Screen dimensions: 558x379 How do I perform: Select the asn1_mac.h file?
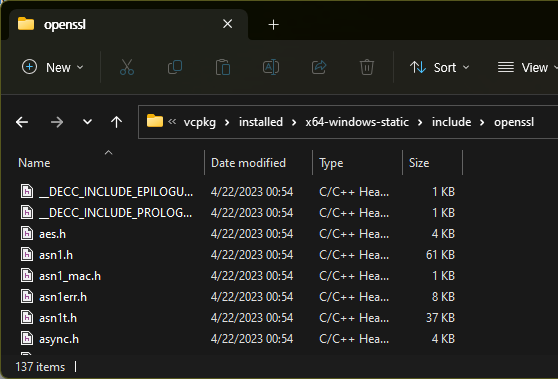[x=70, y=276]
